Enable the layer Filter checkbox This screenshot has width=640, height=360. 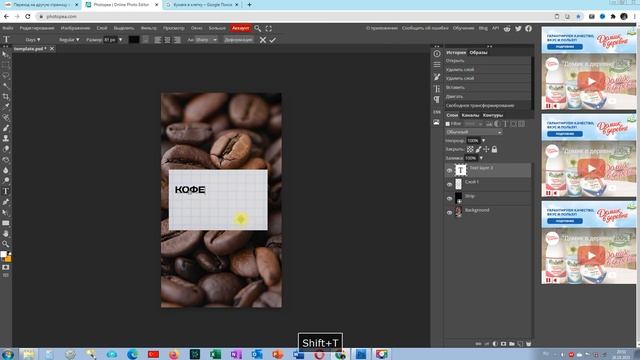click(448, 124)
